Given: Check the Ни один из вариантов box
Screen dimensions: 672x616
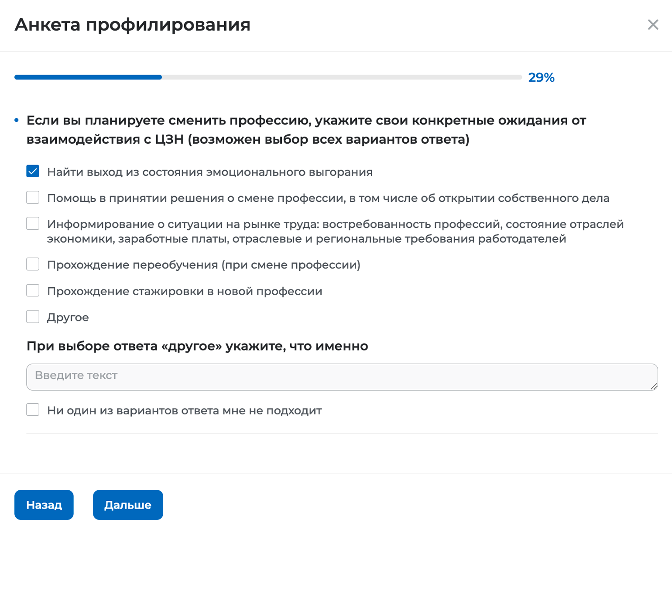Looking at the screenshot, I should [x=33, y=410].
